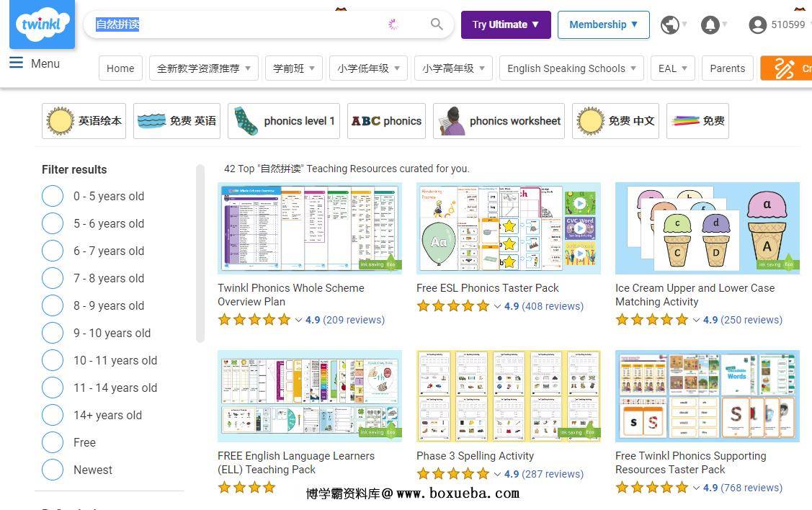812x510 pixels.
Task: Open the Membership dropdown
Action: click(603, 24)
